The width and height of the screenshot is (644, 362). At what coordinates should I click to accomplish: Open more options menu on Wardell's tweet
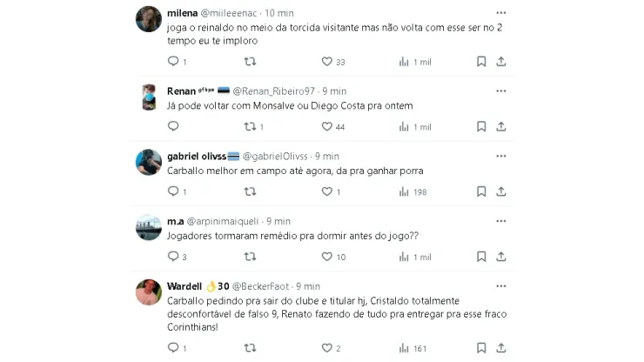[500, 285]
